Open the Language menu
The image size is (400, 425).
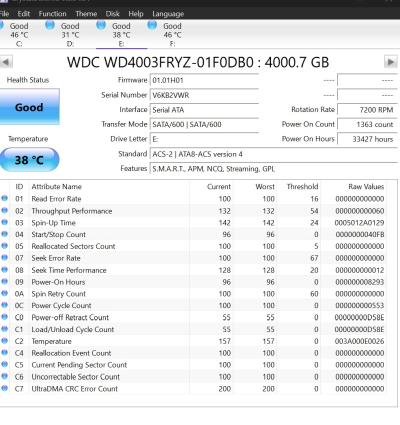point(168,14)
